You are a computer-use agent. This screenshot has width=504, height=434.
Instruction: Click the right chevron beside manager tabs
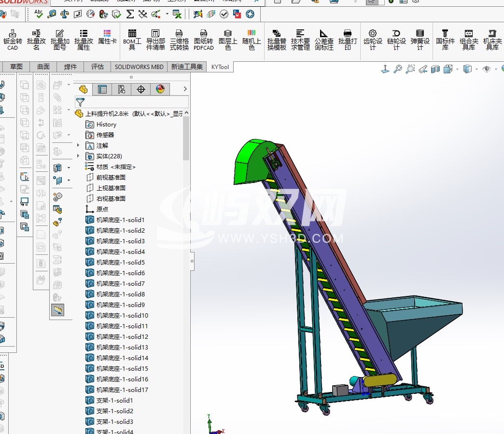pos(185,89)
